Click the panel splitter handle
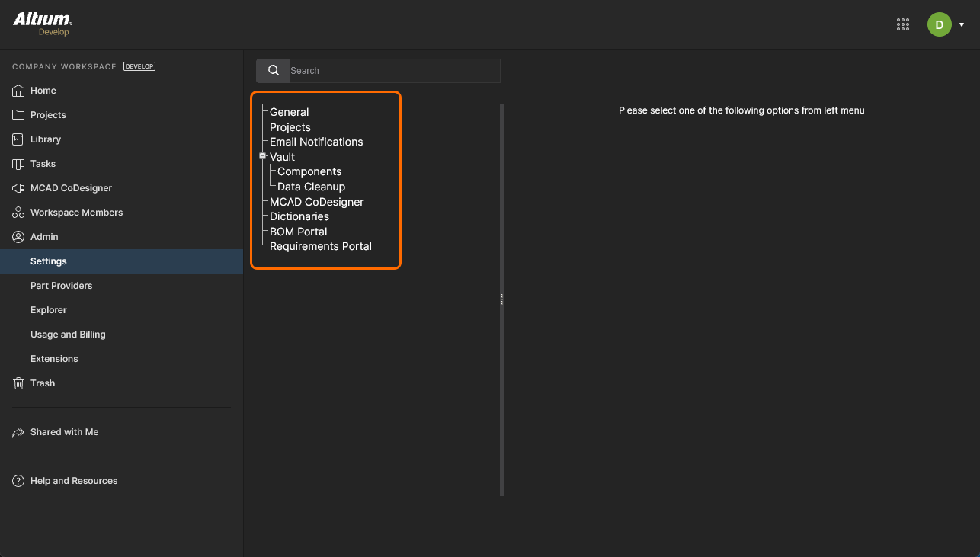Viewport: 980px width, 557px height. (502, 299)
